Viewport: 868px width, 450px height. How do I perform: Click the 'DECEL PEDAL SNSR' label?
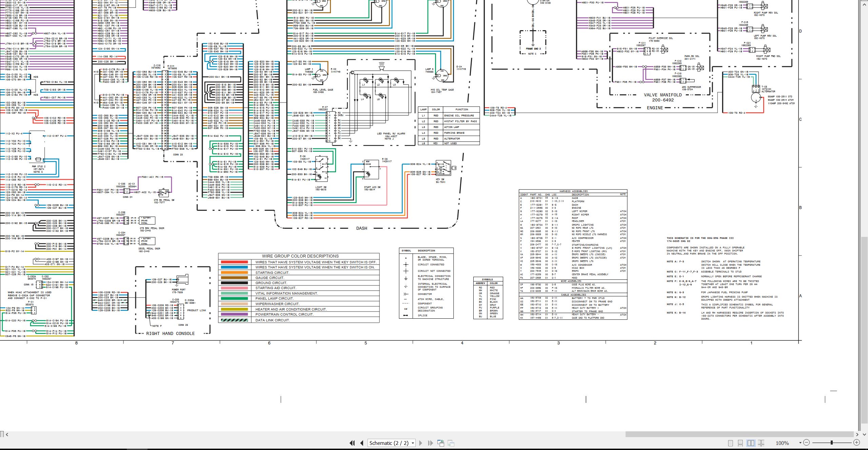149,249
